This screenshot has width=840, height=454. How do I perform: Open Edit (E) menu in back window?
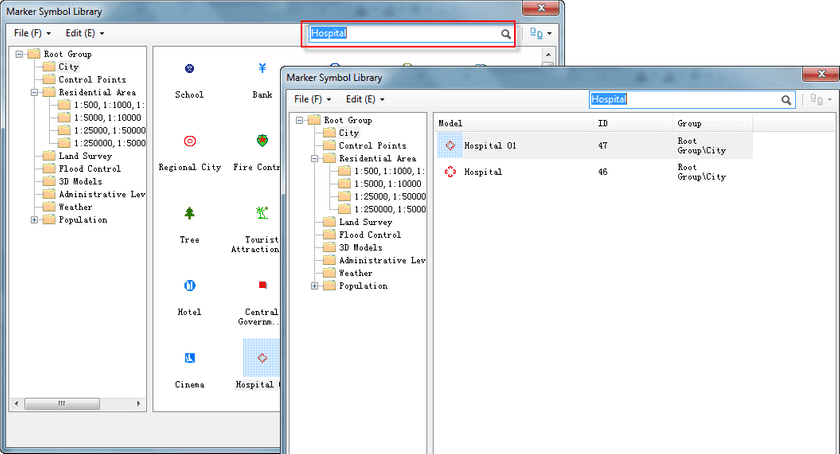click(x=85, y=33)
